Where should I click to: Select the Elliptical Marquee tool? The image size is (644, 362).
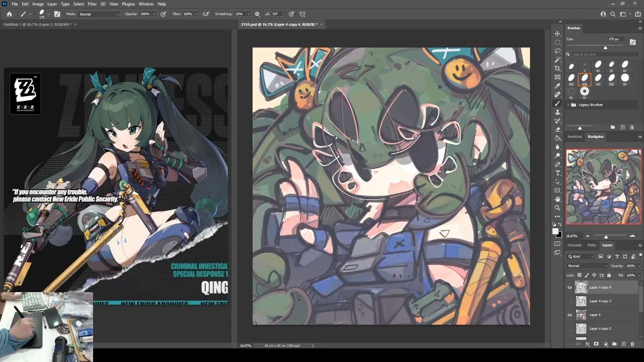(557, 42)
